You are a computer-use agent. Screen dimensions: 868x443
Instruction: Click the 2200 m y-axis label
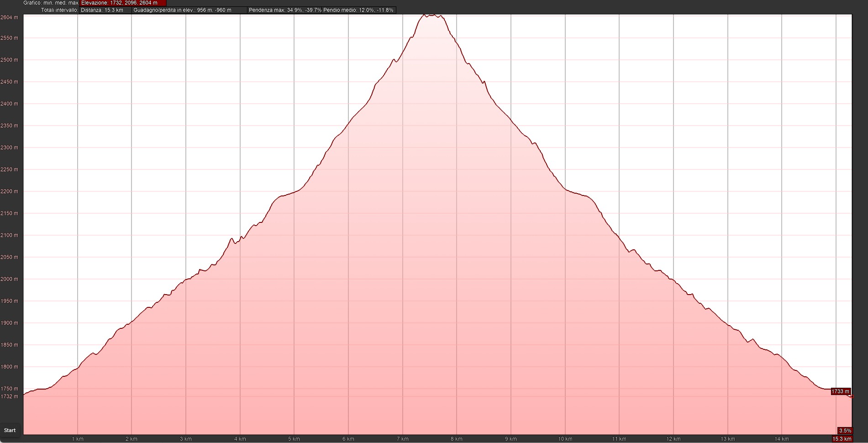click(10, 191)
